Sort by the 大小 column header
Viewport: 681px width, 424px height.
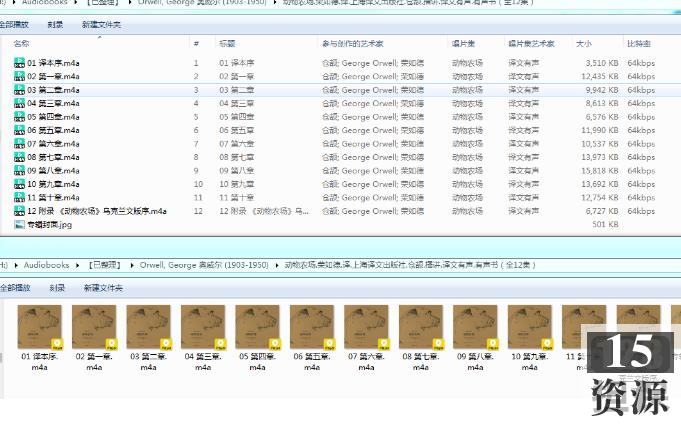(x=584, y=43)
